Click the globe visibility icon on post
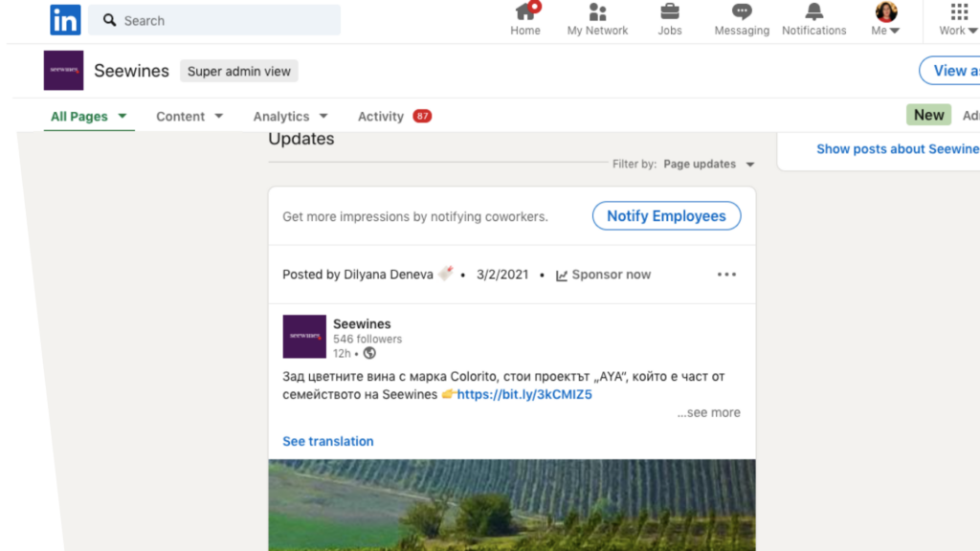The width and height of the screenshot is (980, 551). (x=369, y=354)
